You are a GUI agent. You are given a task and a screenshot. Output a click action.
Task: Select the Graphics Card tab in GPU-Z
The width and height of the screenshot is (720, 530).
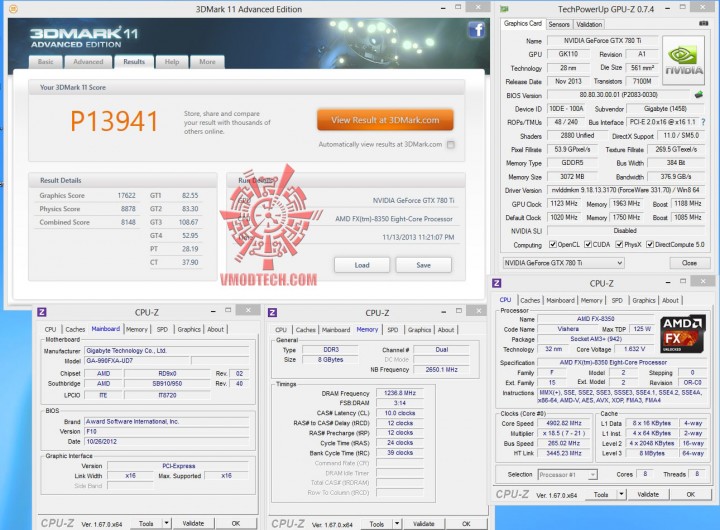[x=523, y=23]
